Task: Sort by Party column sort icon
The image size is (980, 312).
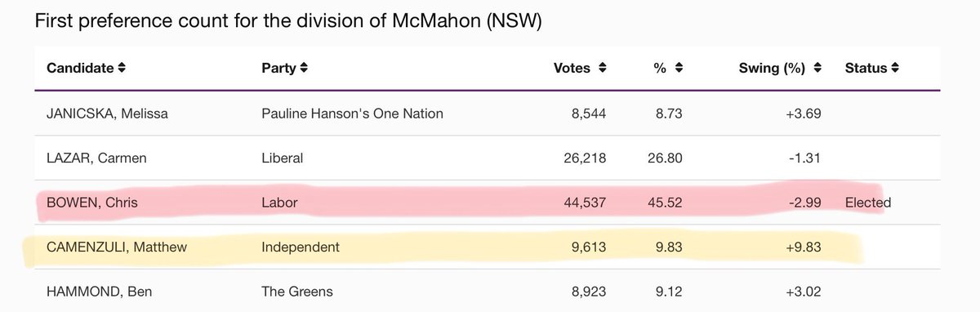Action: pos(304,69)
